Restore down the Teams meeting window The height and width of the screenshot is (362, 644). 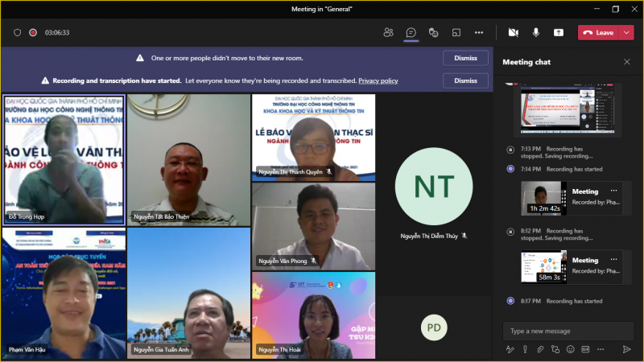(x=615, y=9)
